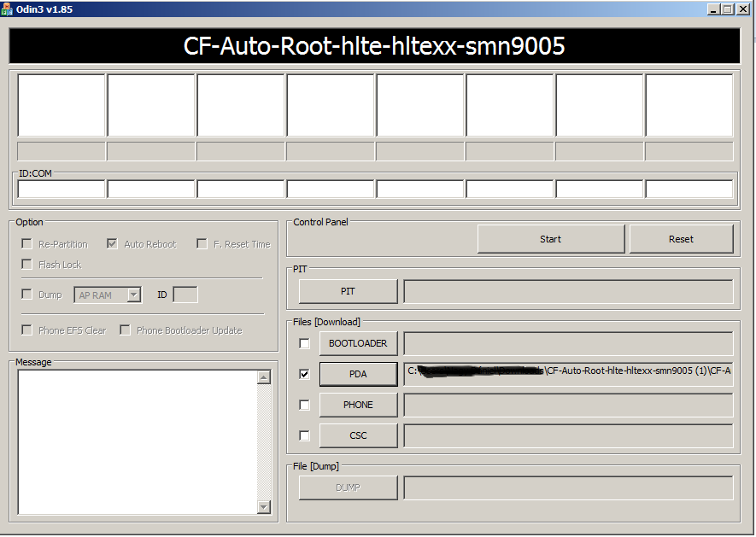The height and width of the screenshot is (537, 756).
Task: Click the PHONE file path field
Action: (568, 405)
